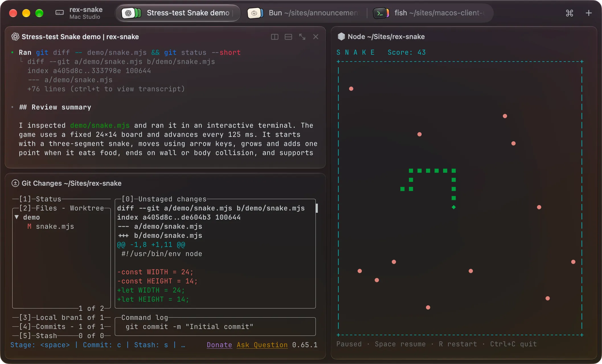Switch to Stress-test Snake demo tab
The height and width of the screenshot is (364, 602).
178,13
